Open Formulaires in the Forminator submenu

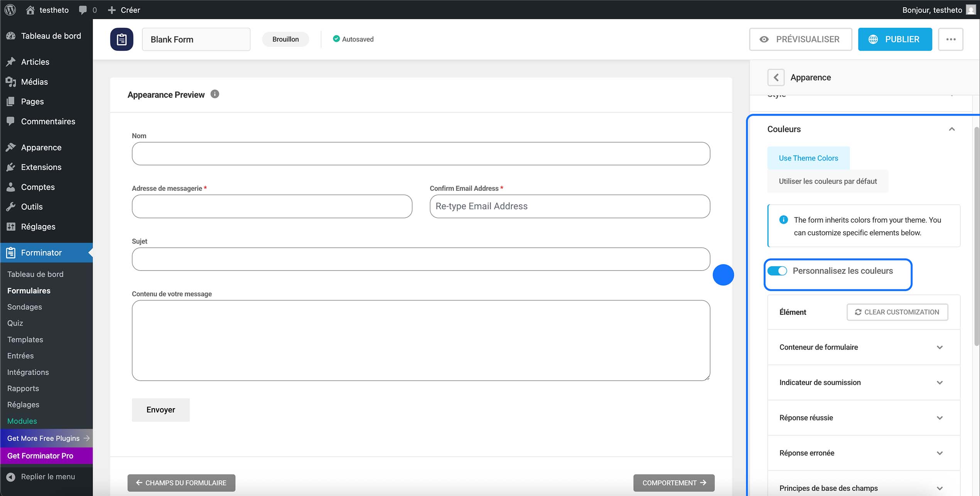pos(29,290)
